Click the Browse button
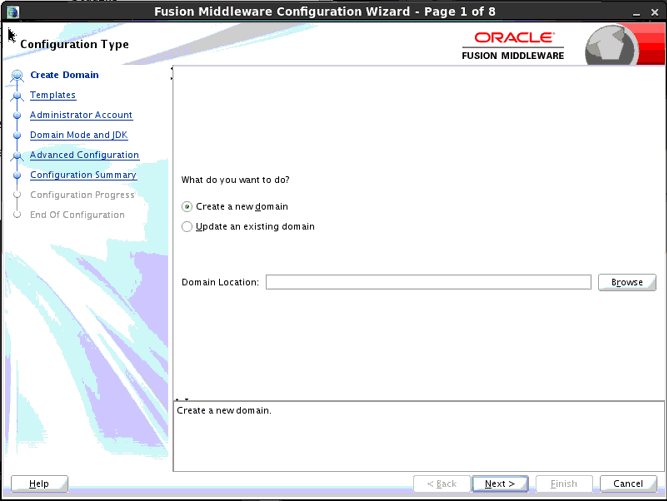 click(627, 282)
